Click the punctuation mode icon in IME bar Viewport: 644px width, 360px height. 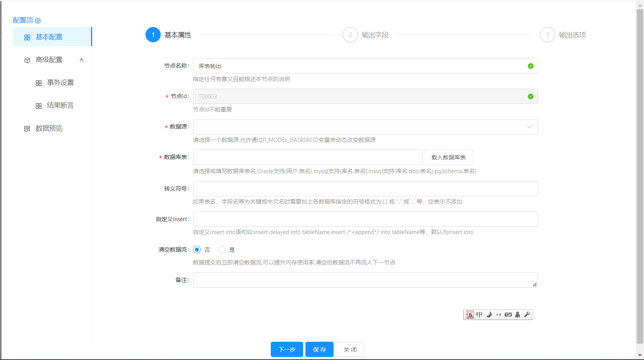499,315
